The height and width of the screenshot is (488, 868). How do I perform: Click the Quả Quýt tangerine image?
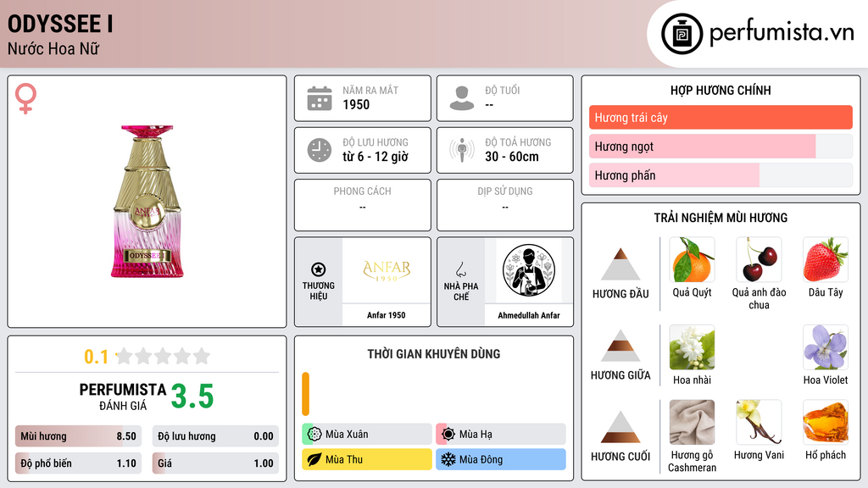pyautogui.click(x=692, y=259)
